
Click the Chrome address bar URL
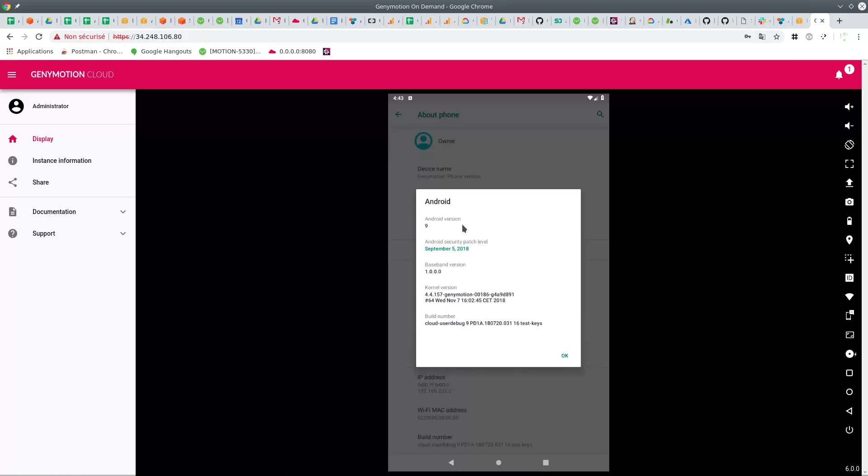(x=147, y=37)
